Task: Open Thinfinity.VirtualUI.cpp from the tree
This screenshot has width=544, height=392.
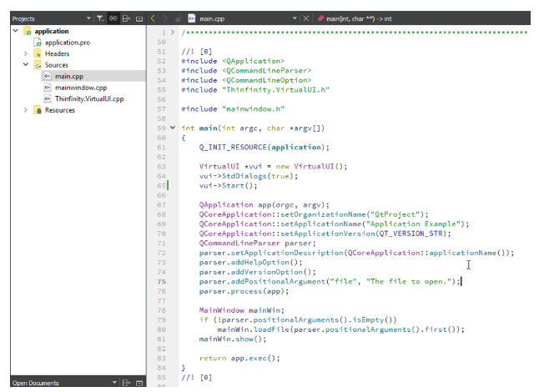Action: coord(89,99)
